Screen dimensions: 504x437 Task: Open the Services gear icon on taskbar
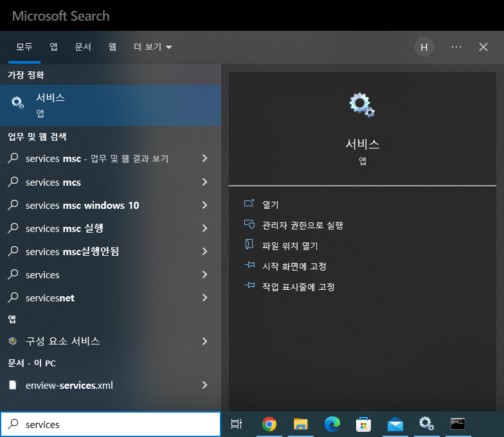tap(427, 424)
